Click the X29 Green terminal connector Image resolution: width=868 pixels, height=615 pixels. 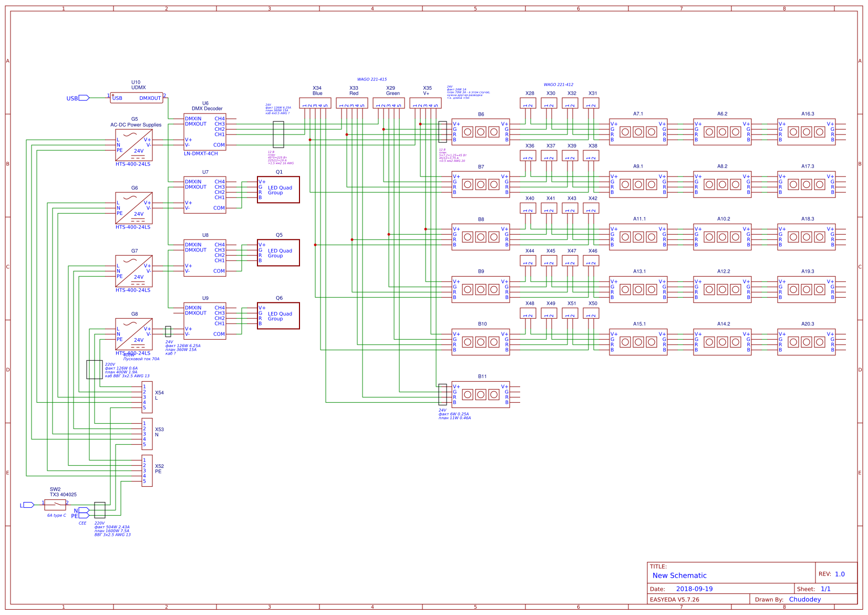(x=389, y=103)
